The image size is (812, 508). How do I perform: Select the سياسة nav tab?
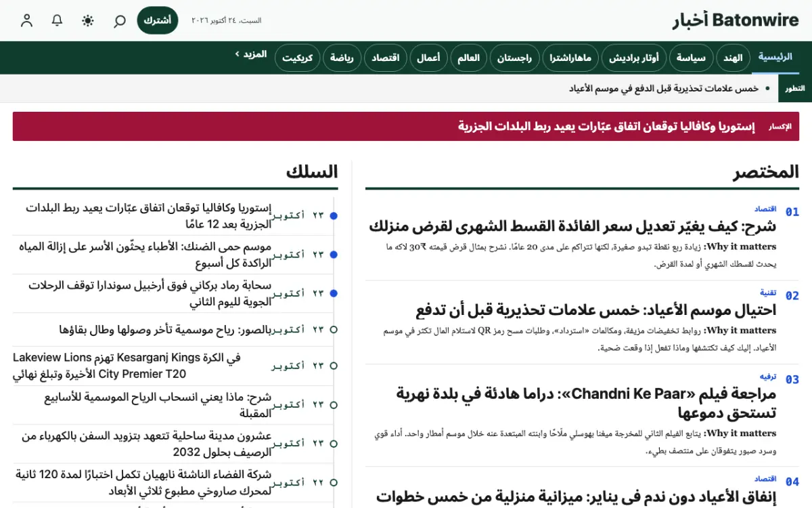click(691, 58)
